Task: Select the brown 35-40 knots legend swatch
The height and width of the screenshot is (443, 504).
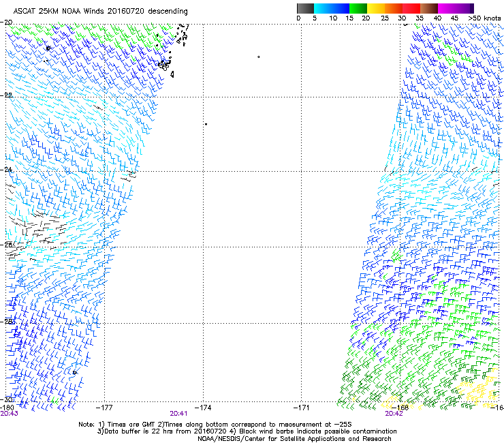Action: coord(429,8)
